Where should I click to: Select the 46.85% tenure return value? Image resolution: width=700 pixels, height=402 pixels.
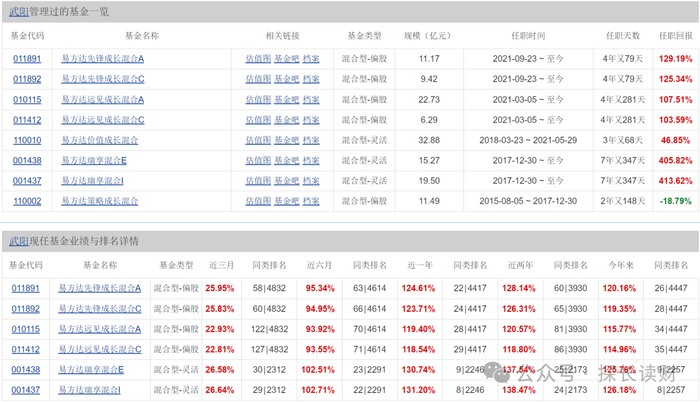[x=675, y=140]
